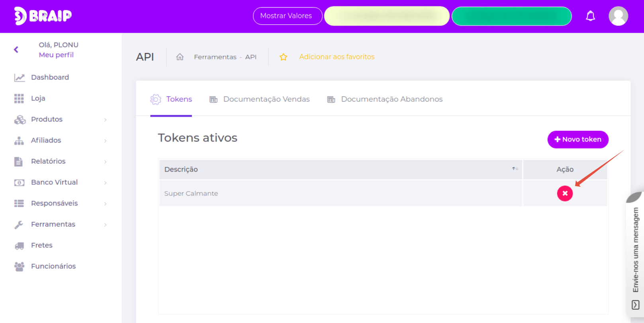Click the Documentação Vendas tab icon
644x323 pixels.
(x=213, y=100)
